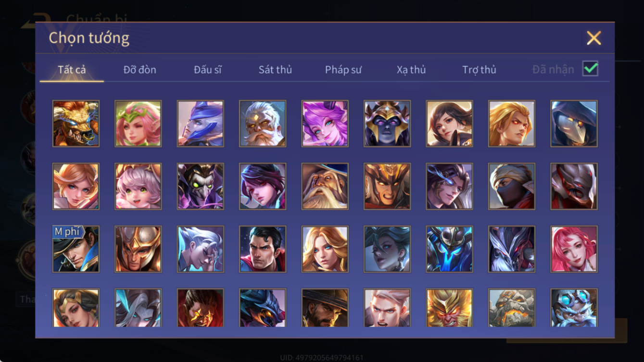Switch to the 'Trợ thủ' tab

(x=479, y=70)
